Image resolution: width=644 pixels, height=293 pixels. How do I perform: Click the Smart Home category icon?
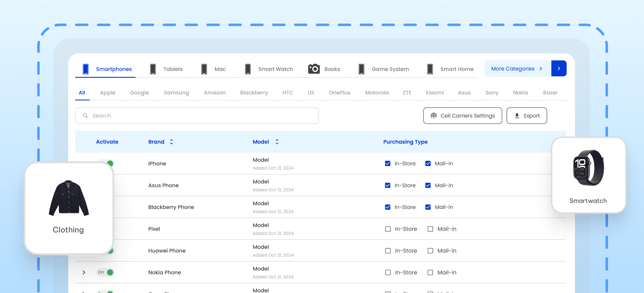pyautogui.click(x=430, y=69)
